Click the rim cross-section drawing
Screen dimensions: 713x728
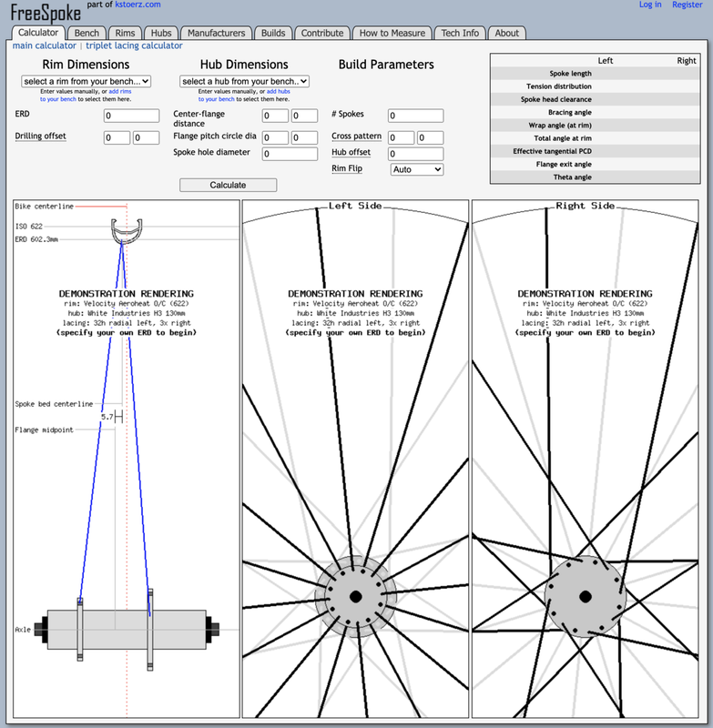click(x=127, y=231)
